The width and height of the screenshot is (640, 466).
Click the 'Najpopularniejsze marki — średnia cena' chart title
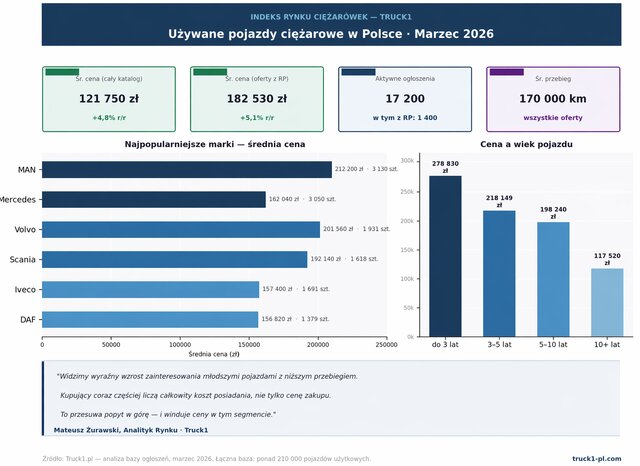click(x=214, y=146)
